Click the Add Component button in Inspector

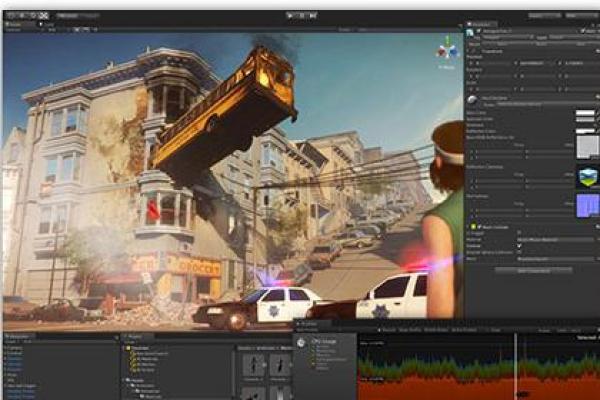[x=533, y=270]
